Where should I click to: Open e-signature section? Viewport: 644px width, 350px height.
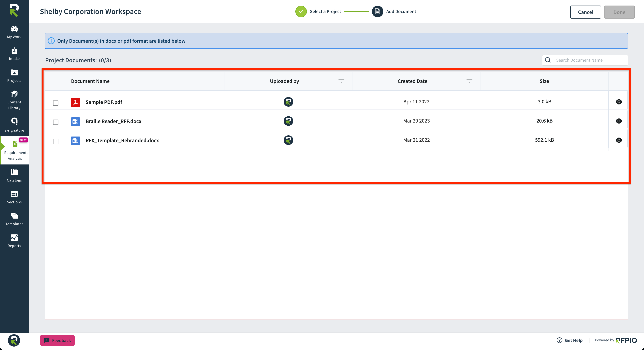coord(14,125)
